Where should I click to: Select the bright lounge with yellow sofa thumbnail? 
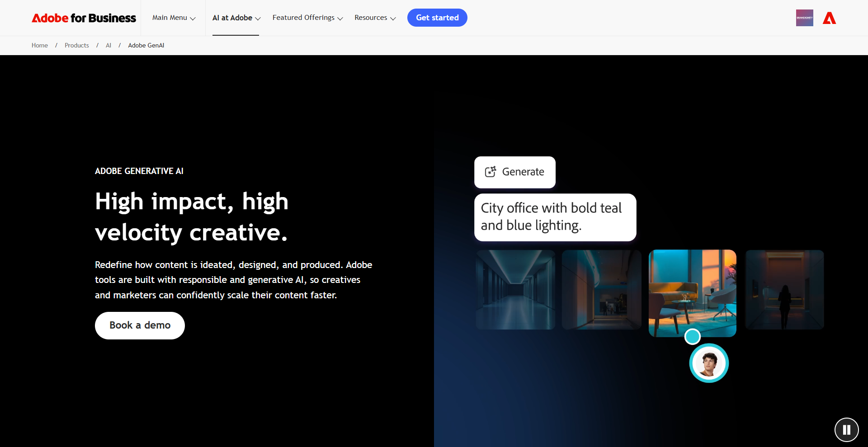pos(693,293)
